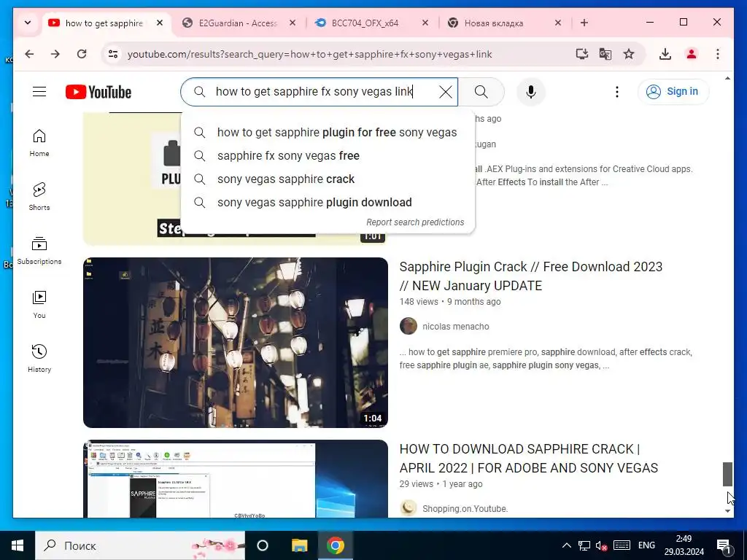Open Chrome downloads
Image resolution: width=747 pixels, height=560 pixels.
point(665,54)
